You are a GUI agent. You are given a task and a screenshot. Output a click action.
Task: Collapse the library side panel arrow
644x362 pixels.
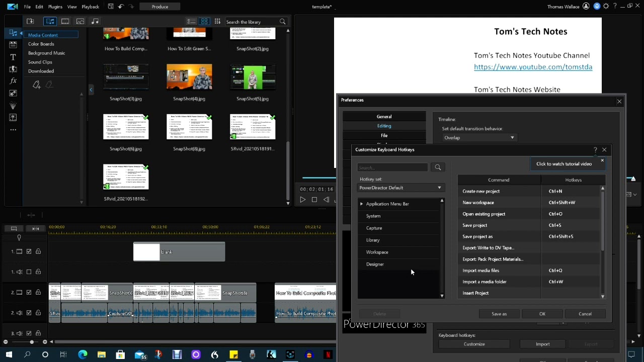click(91, 90)
